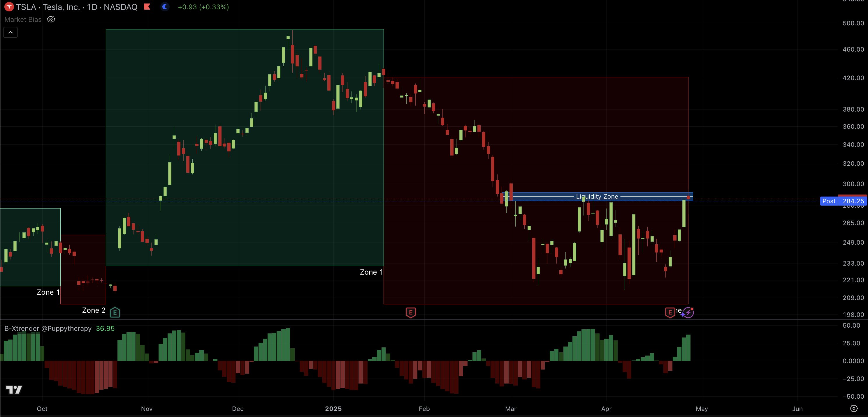Click the Jun label on the time axis
Image resolution: width=868 pixels, height=417 pixels.
point(797,409)
